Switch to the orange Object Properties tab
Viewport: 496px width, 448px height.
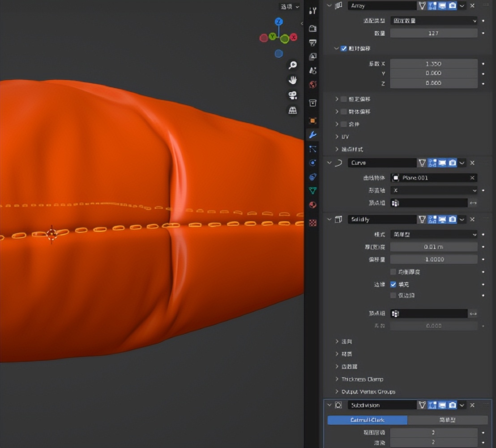click(312, 120)
